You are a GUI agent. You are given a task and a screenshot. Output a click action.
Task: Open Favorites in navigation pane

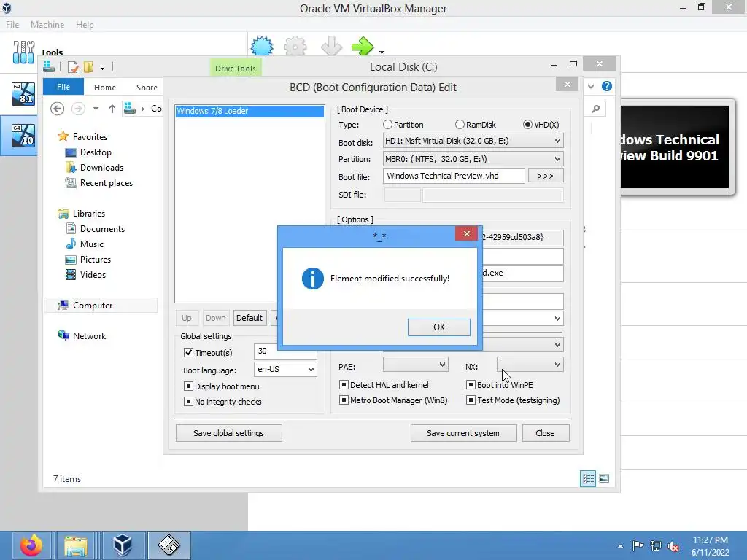(90, 136)
